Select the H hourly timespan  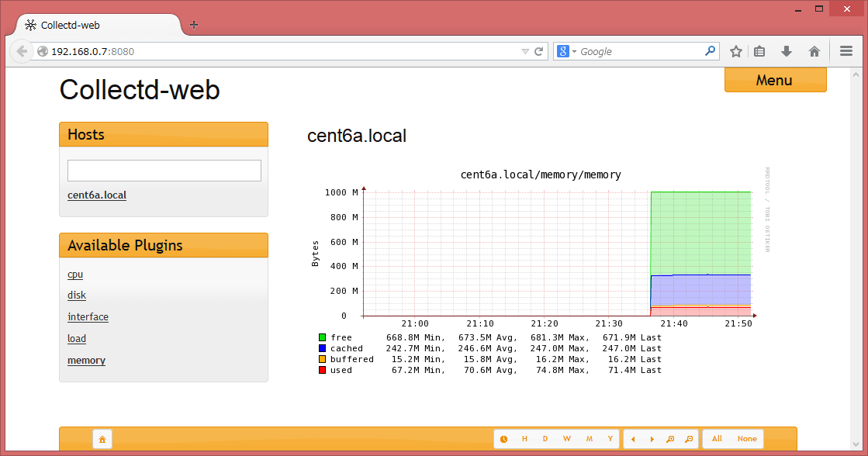[524, 439]
